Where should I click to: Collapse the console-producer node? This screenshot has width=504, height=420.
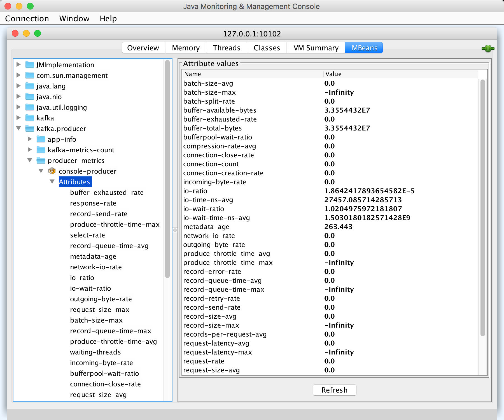pyautogui.click(x=41, y=171)
